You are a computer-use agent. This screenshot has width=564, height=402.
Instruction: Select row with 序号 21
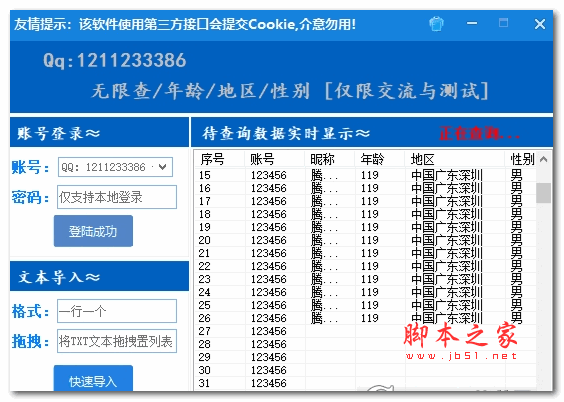tap(365, 253)
